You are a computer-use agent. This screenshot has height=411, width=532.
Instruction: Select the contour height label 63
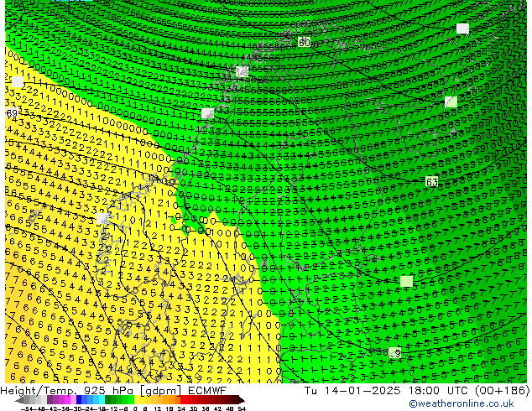(431, 182)
